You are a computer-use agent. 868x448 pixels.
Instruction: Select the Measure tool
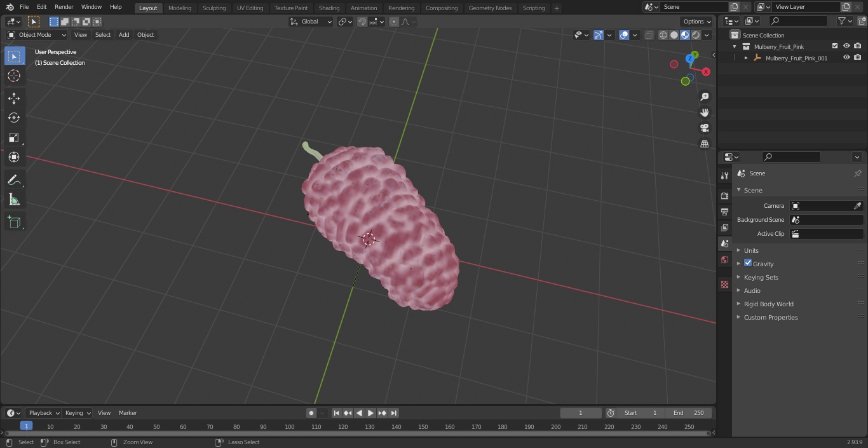click(x=14, y=200)
